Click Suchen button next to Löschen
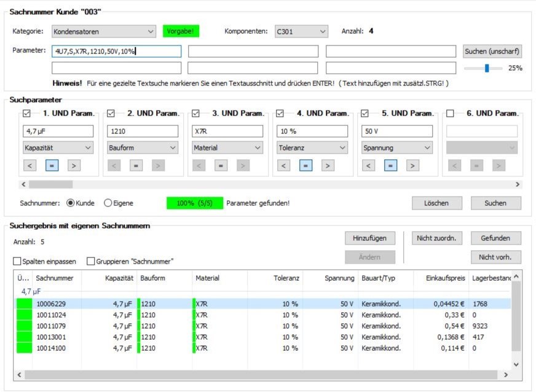The height and width of the screenshot is (392, 536). [496, 203]
